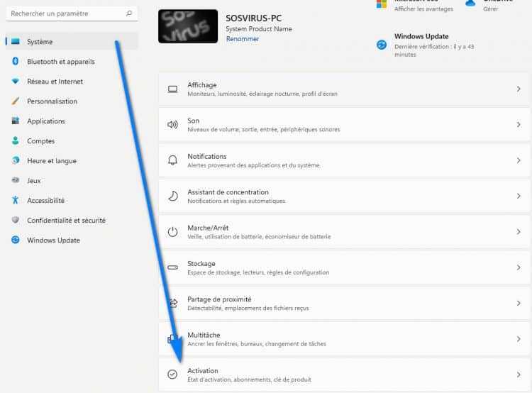532x393 pixels.
Task: Open Stockage using its right chevron
Action: tap(519, 267)
